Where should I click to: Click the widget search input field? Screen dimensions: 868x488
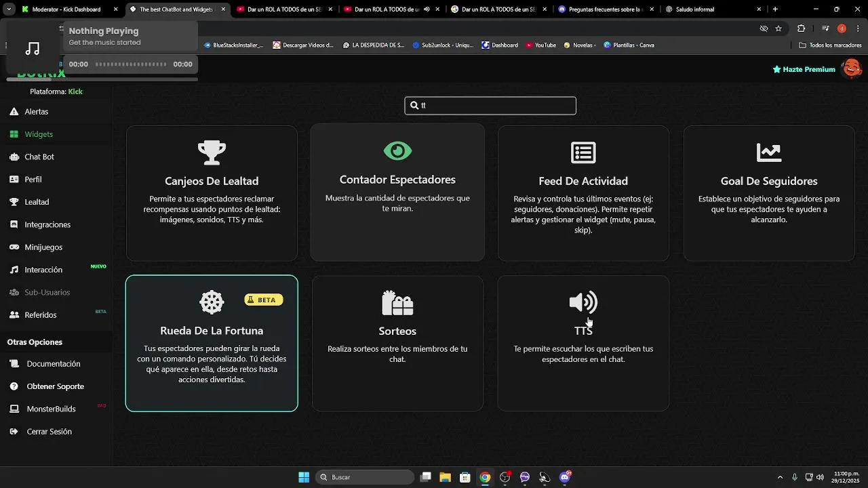click(490, 106)
